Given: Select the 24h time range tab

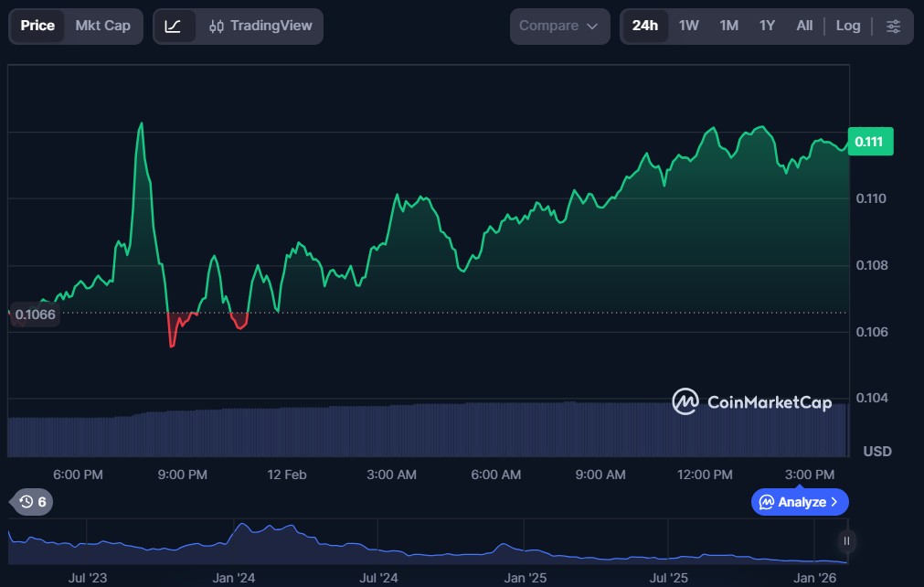Looking at the screenshot, I should click(x=644, y=26).
